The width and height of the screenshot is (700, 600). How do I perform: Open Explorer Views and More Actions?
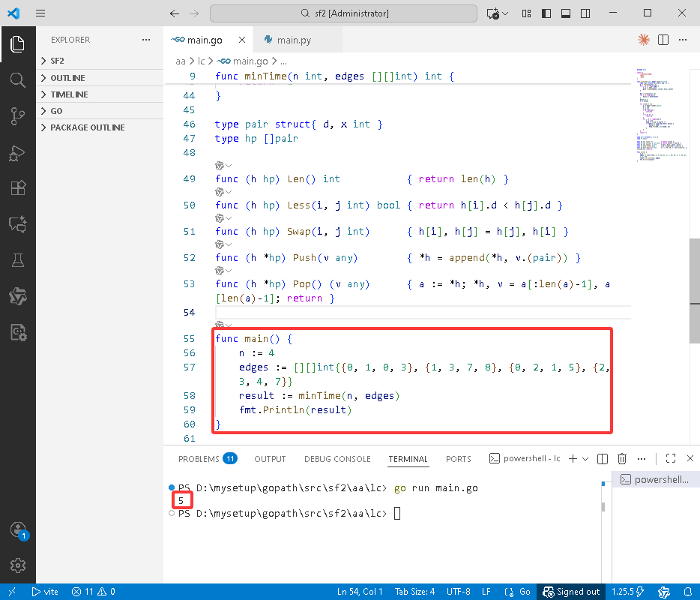(146, 40)
